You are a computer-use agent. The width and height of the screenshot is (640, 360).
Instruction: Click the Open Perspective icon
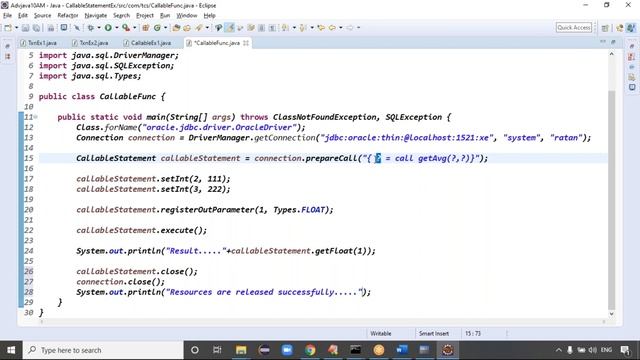605,28
